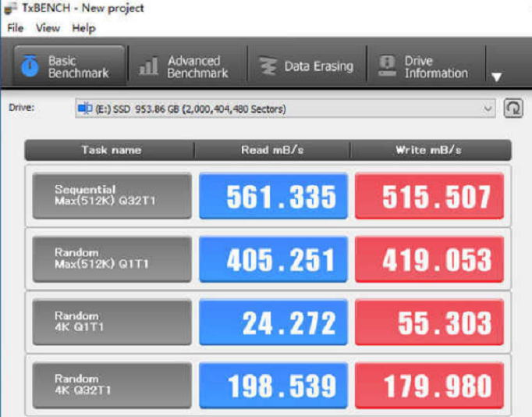Click the sequential read result 561.335
532x417 pixels.
tap(273, 196)
